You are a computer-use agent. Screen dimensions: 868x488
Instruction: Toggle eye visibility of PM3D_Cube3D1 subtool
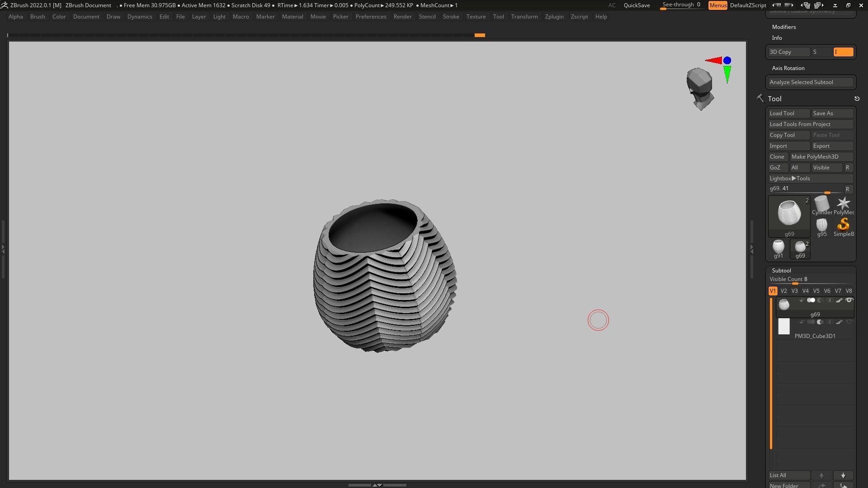(x=849, y=322)
